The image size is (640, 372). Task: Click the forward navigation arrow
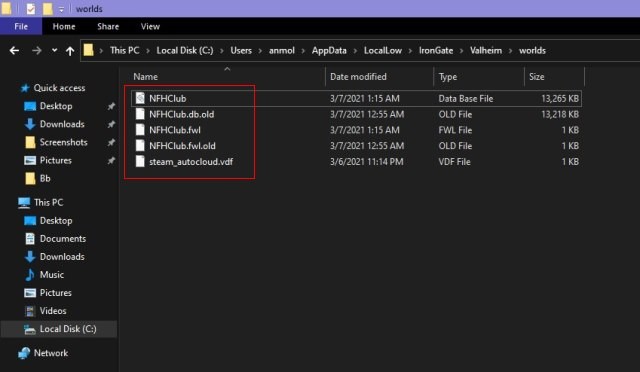(x=37, y=51)
